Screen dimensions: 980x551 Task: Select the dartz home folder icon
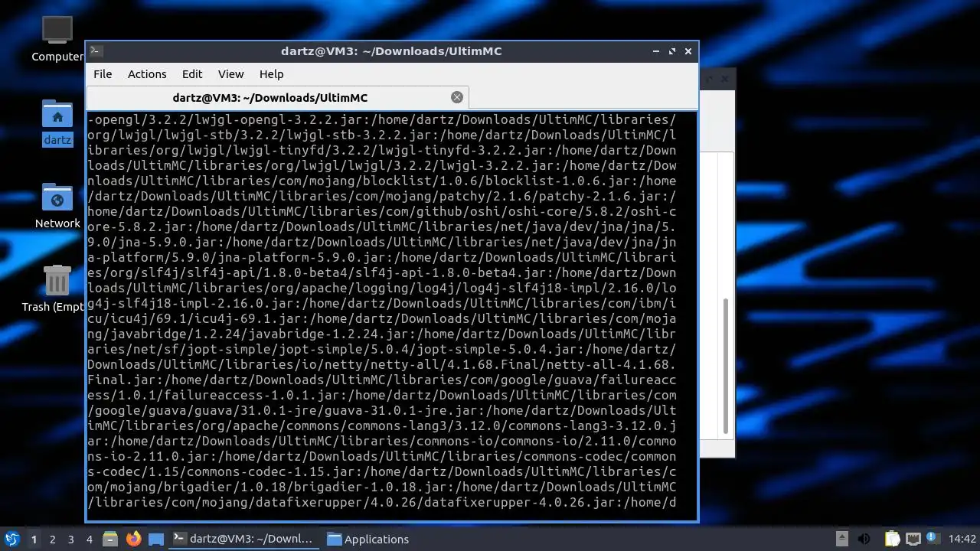(x=57, y=123)
